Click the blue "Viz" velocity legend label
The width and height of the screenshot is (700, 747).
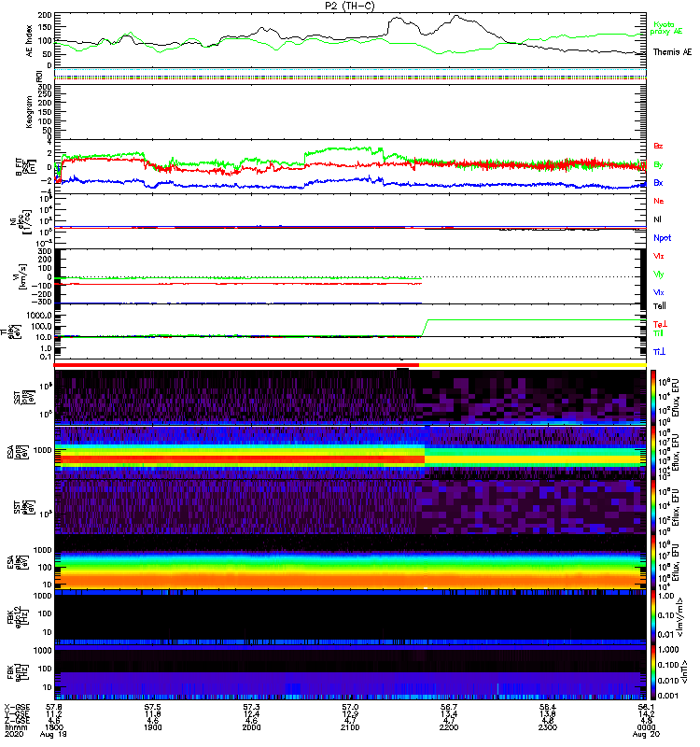pos(659,292)
